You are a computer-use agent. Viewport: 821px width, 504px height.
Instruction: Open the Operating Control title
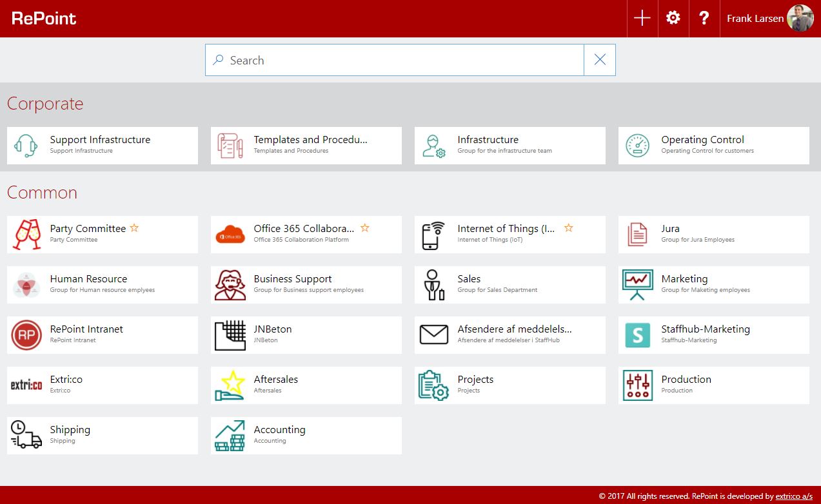[702, 140]
